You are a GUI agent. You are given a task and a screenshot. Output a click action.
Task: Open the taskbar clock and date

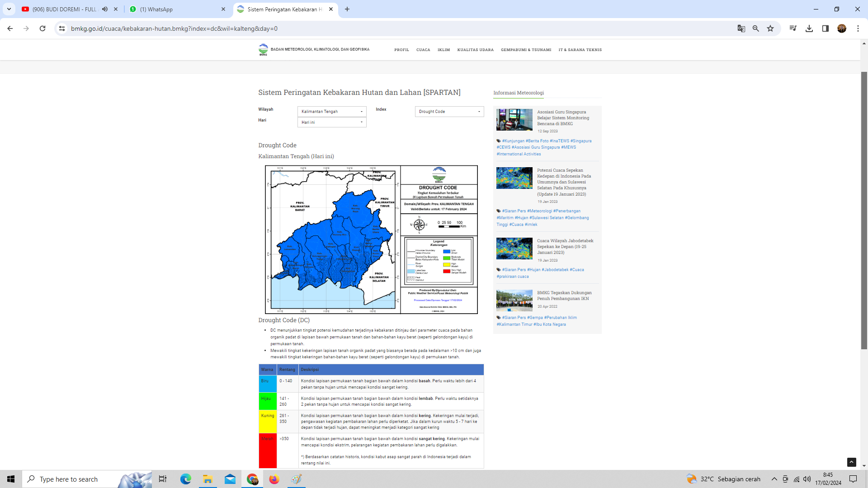pos(828,479)
